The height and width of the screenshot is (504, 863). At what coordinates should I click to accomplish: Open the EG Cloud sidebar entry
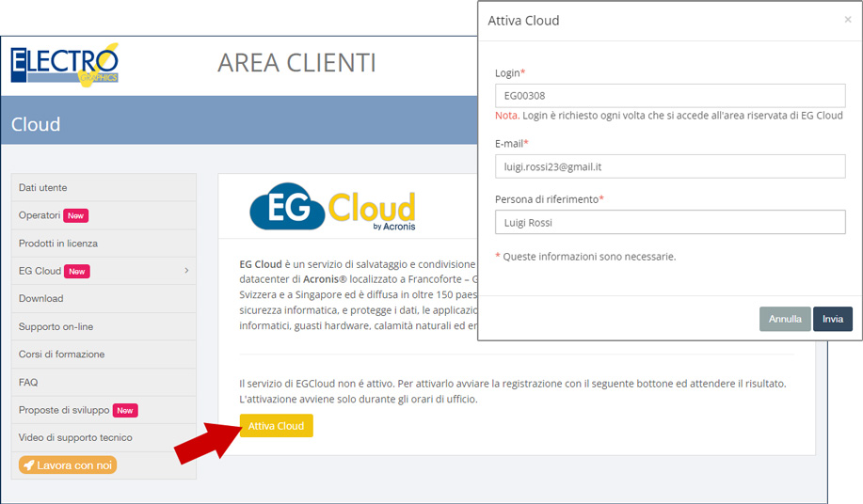(104, 271)
